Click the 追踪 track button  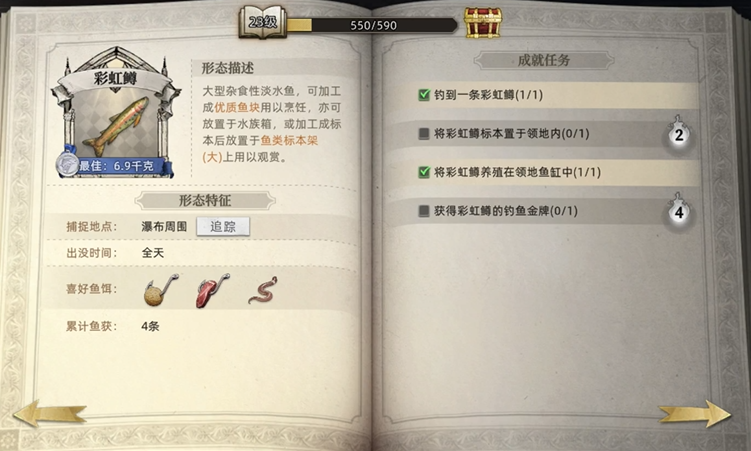pos(223,226)
